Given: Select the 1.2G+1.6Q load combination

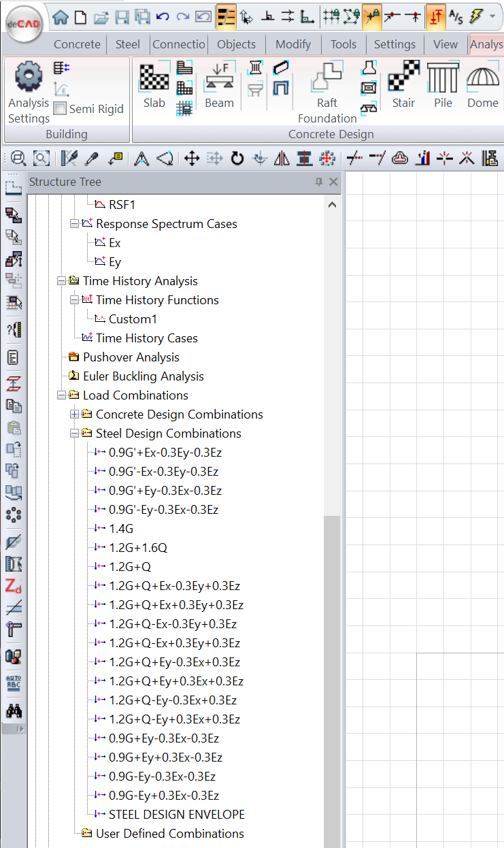Looking at the screenshot, I should tap(138, 547).
